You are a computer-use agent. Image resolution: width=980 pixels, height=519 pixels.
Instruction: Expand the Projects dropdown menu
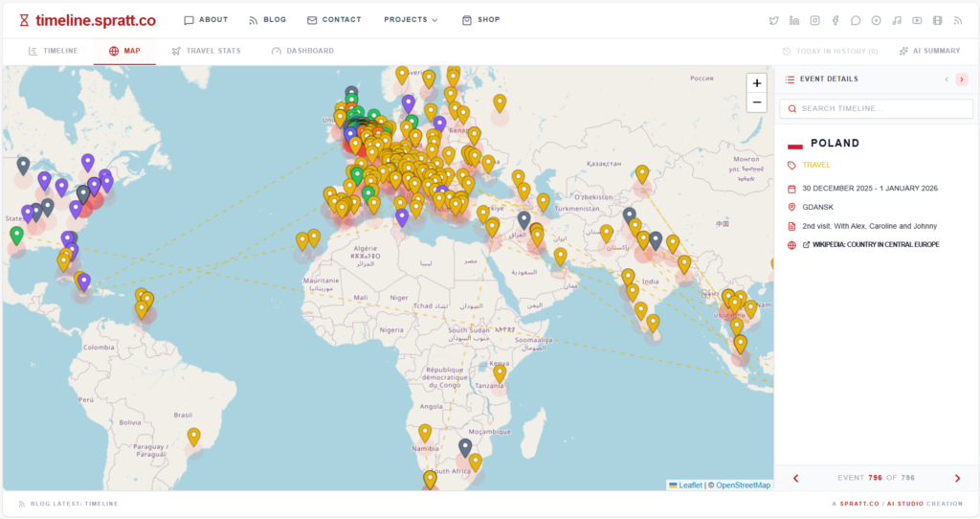[411, 20]
